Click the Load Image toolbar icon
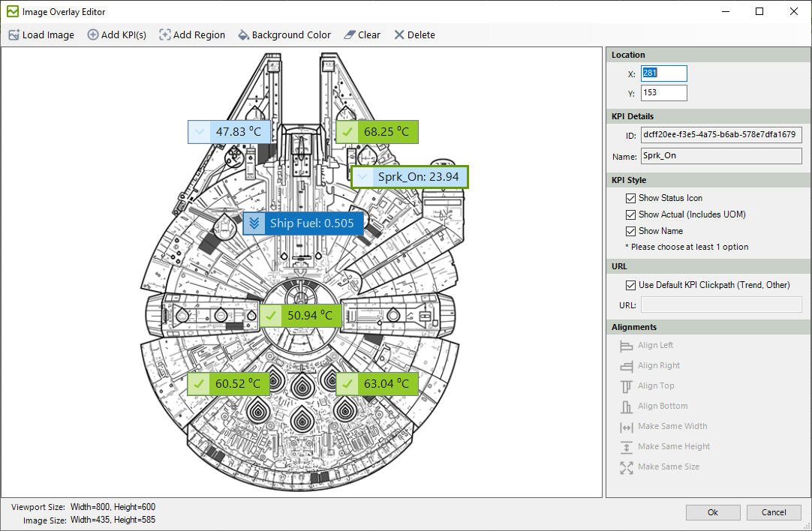The image size is (812, 531). [14, 34]
